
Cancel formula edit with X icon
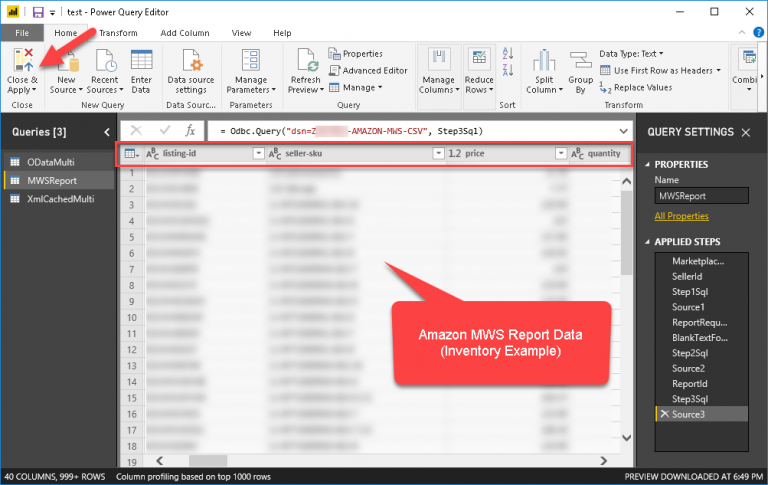136,130
